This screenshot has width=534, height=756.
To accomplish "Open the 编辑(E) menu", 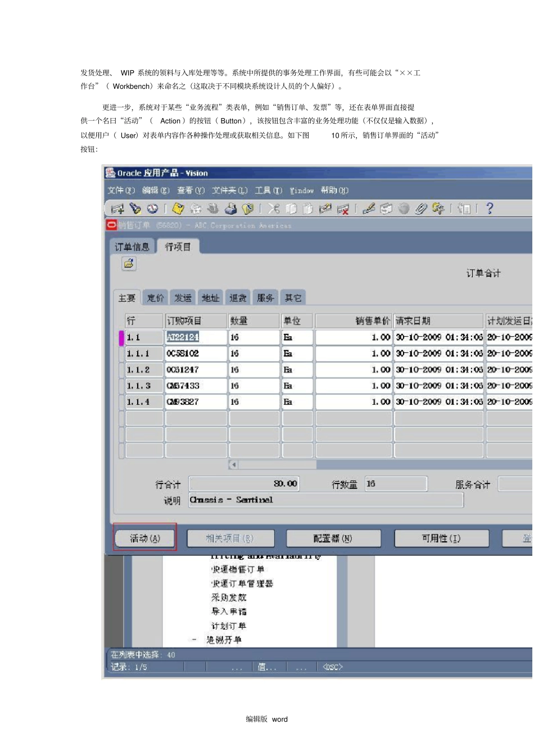I will pos(156,191).
